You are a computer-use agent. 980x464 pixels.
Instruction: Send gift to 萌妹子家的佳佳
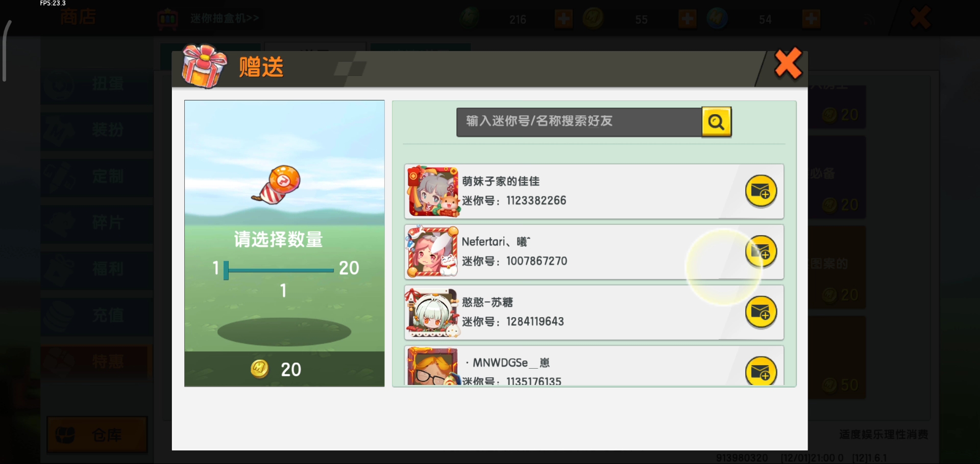(x=761, y=191)
